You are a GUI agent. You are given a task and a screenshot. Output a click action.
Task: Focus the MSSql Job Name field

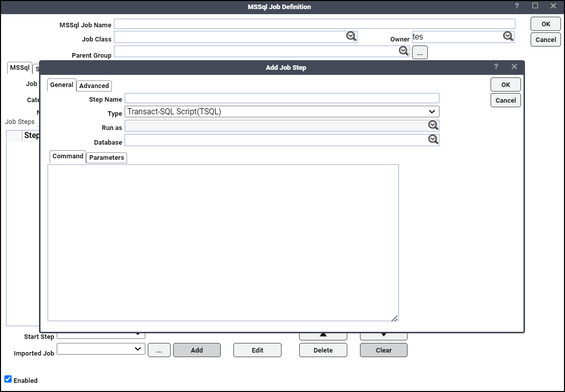point(314,24)
